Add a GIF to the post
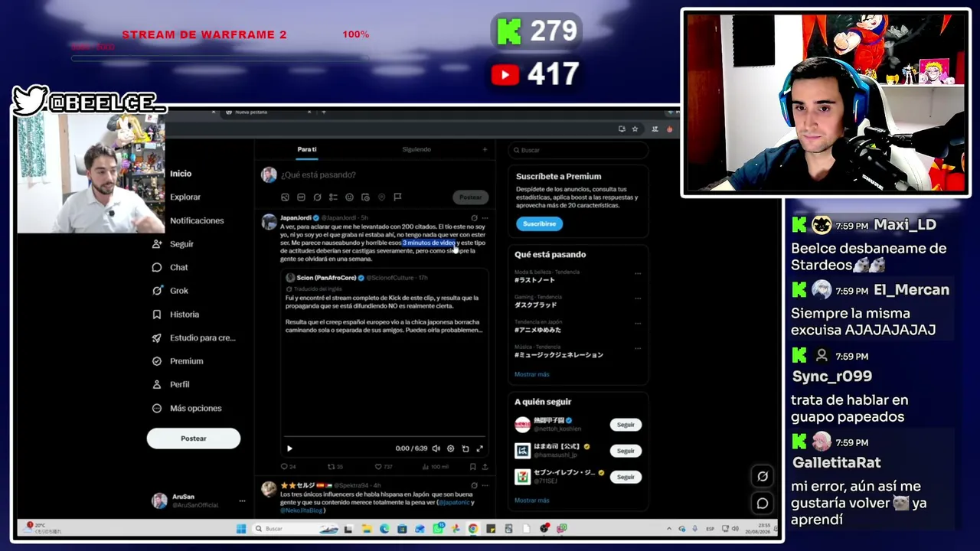The image size is (980, 551). click(301, 197)
